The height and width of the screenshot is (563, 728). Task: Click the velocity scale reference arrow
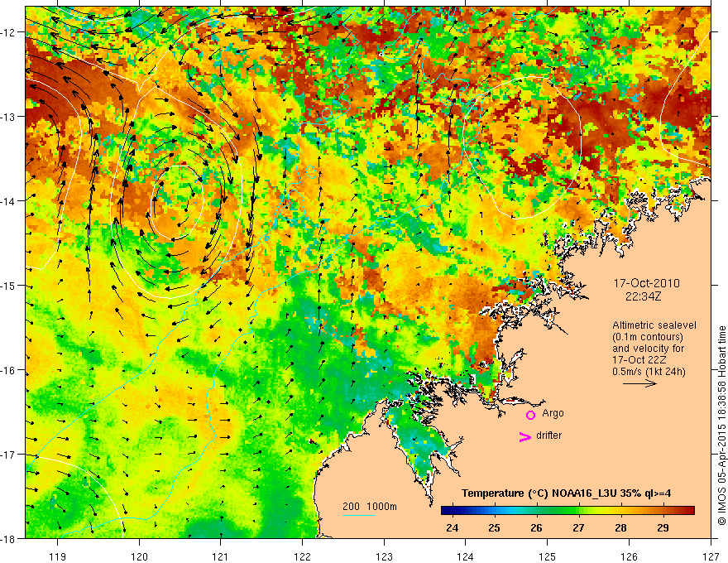(x=639, y=383)
